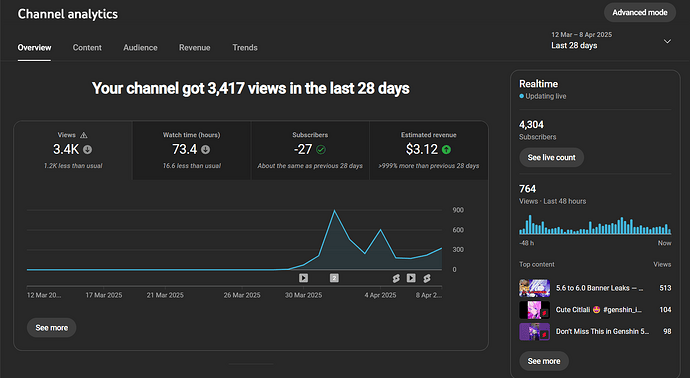Click the down arrow icon next to 3.4K
Viewport: 690px width, 378px height.
(x=88, y=150)
